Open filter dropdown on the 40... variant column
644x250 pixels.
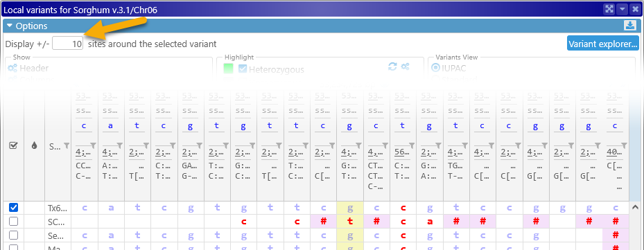624,145
